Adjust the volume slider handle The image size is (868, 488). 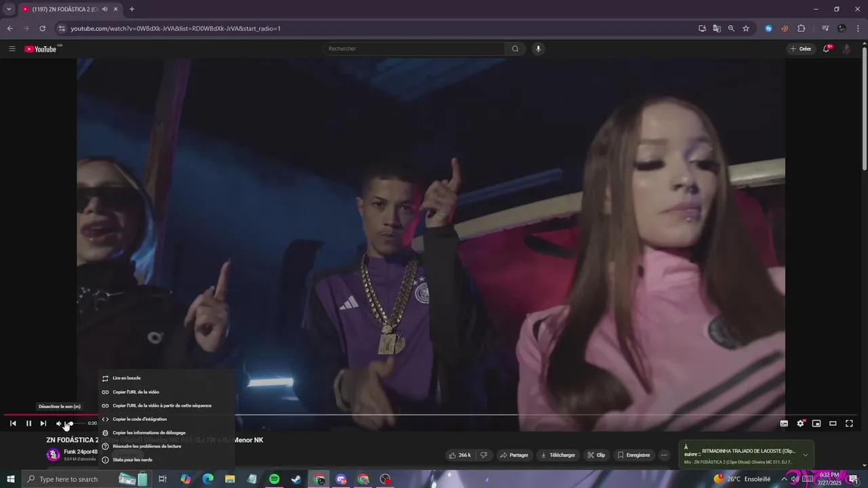click(70, 424)
